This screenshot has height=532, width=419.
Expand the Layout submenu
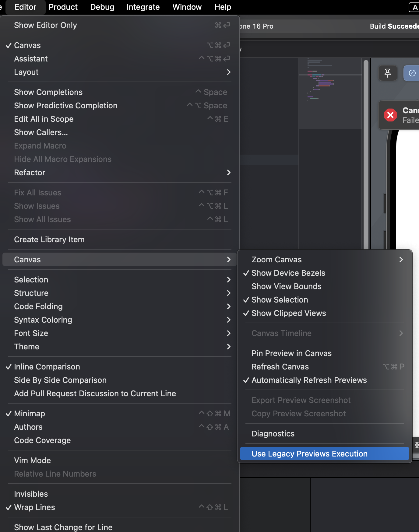[119, 72]
